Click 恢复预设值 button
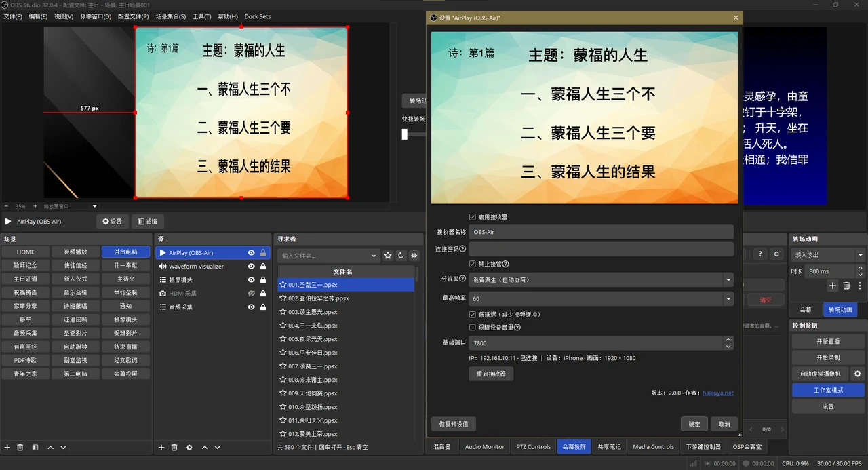The height and width of the screenshot is (470, 868). click(x=454, y=424)
